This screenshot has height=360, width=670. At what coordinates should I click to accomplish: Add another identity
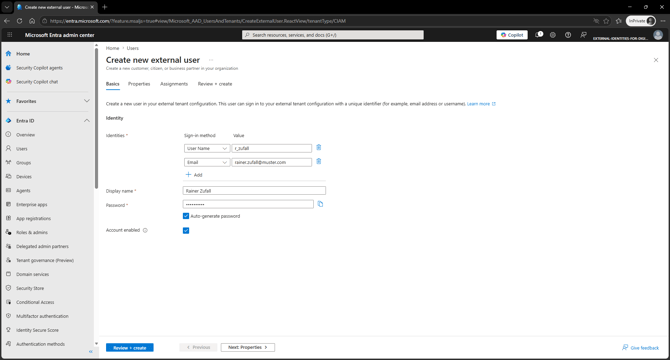(194, 175)
